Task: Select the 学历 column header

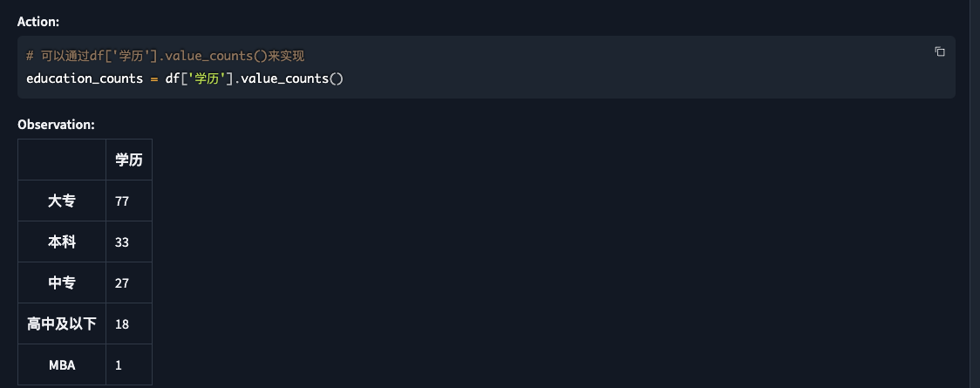Action: (x=129, y=160)
